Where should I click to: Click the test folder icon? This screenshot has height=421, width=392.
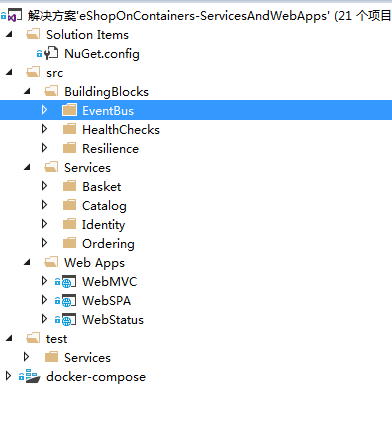pos(33,338)
